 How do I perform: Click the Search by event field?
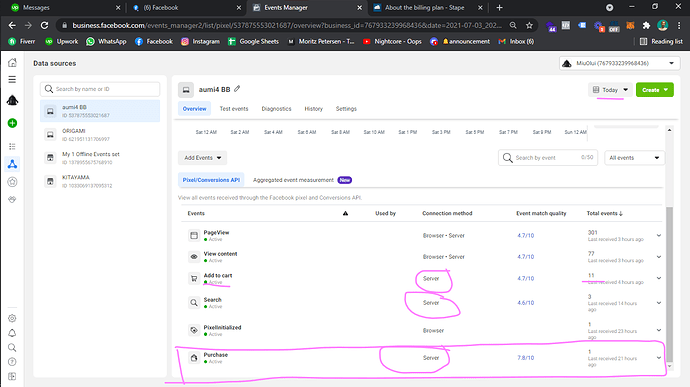(x=548, y=158)
